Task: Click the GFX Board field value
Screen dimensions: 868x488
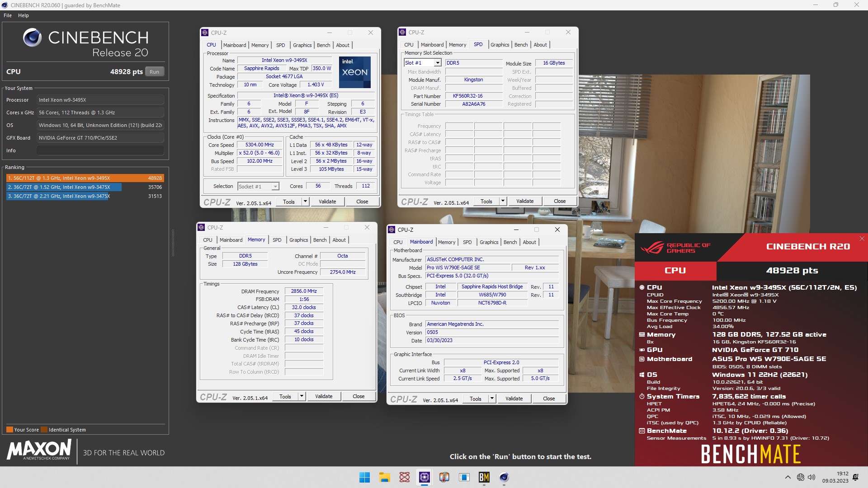Action: 100,138
